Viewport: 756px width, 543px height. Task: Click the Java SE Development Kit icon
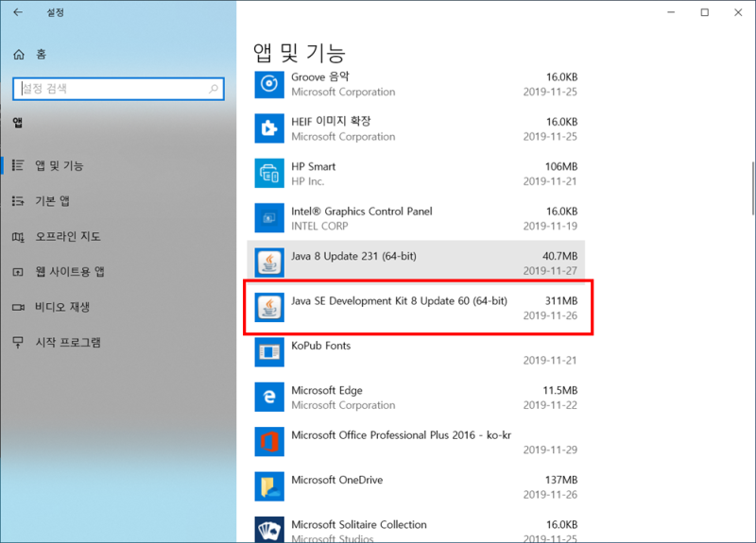tap(269, 308)
